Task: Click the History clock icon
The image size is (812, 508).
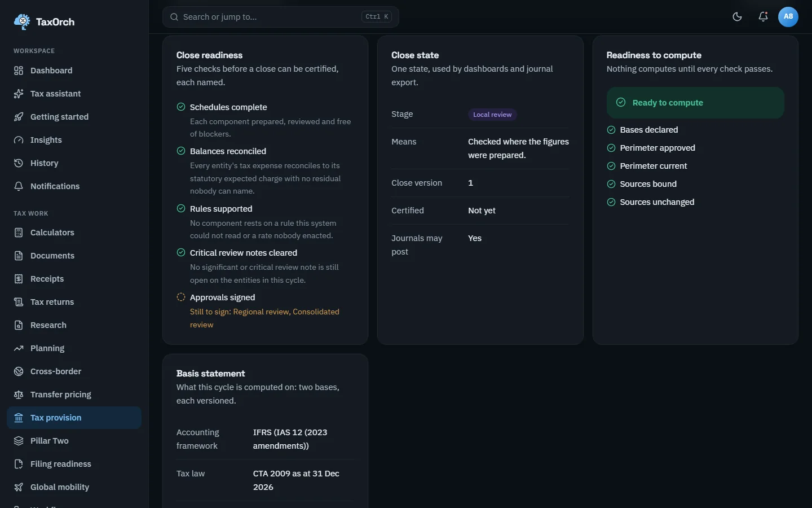Action: [x=19, y=163]
